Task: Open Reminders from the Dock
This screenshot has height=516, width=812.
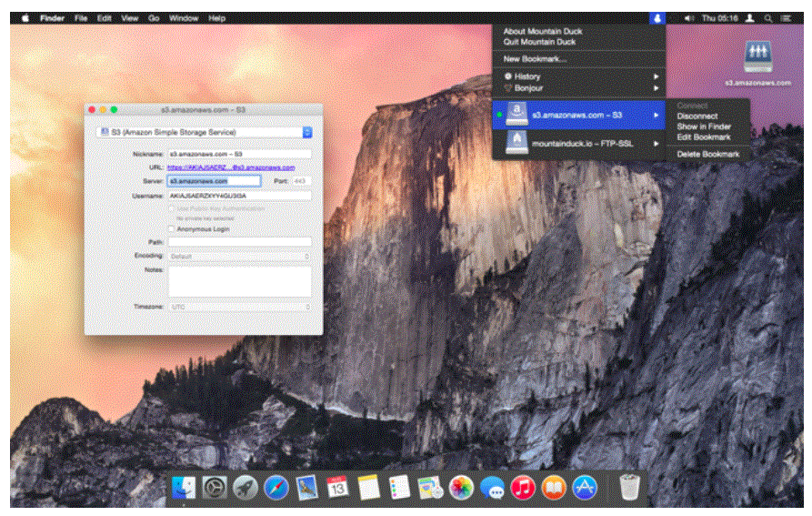Action: (x=399, y=488)
